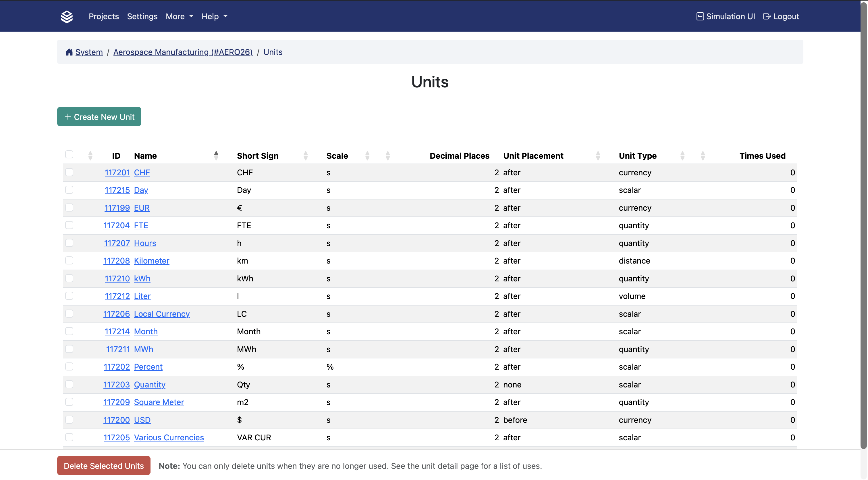
Task: Click the Logout icon
Action: [767, 16]
